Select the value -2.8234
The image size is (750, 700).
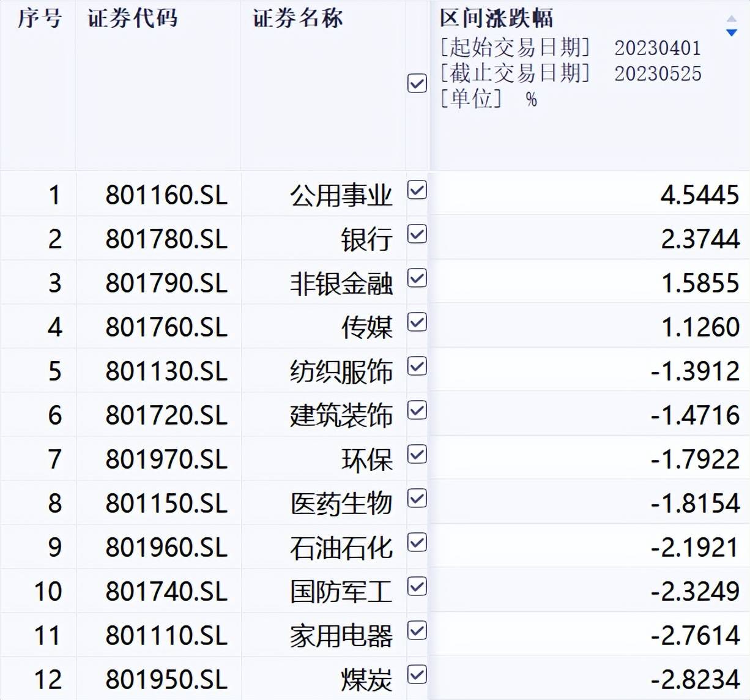pyautogui.click(x=695, y=680)
